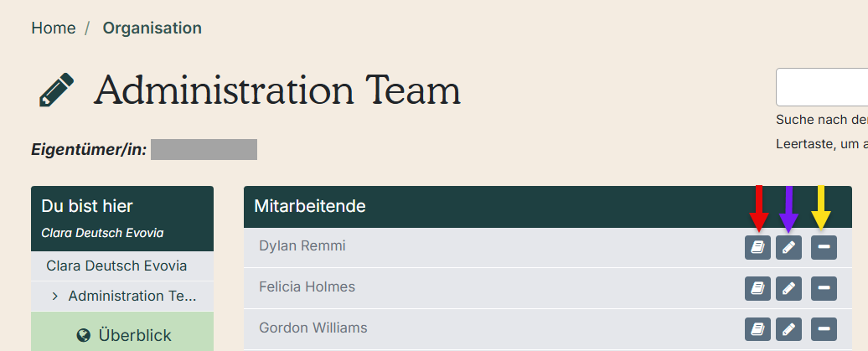
Task: Open the Organisation breadcrumb link
Action: tap(152, 28)
